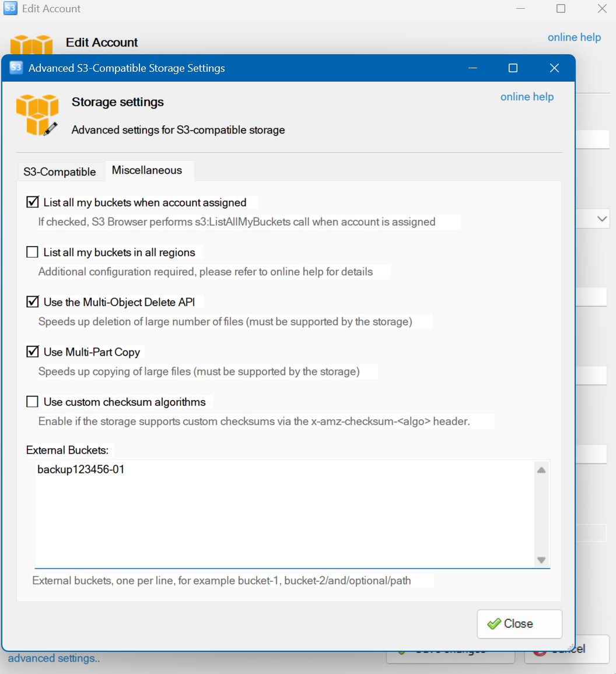Close the dialog using the title bar X
This screenshot has width=616, height=674.
coord(554,68)
